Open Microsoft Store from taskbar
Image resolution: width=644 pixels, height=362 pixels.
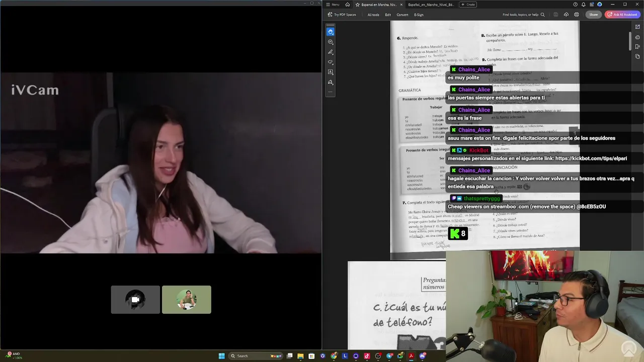pyautogui.click(x=311, y=356)
